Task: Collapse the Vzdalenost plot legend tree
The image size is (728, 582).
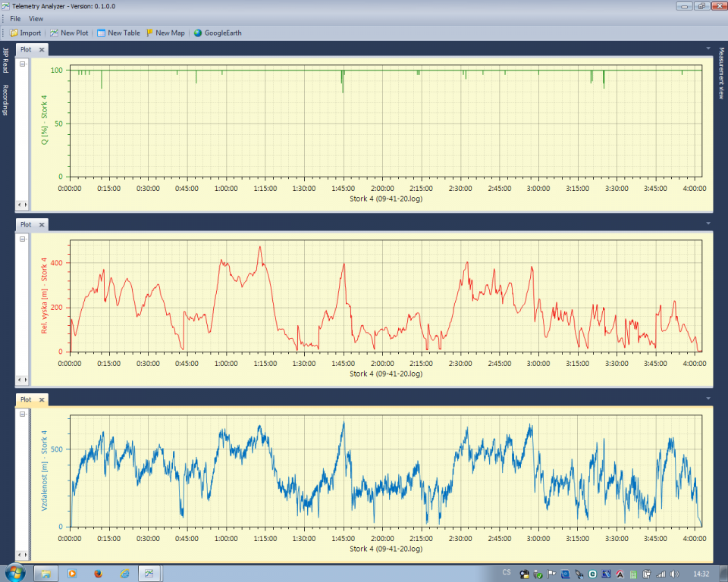Action: 23,415
